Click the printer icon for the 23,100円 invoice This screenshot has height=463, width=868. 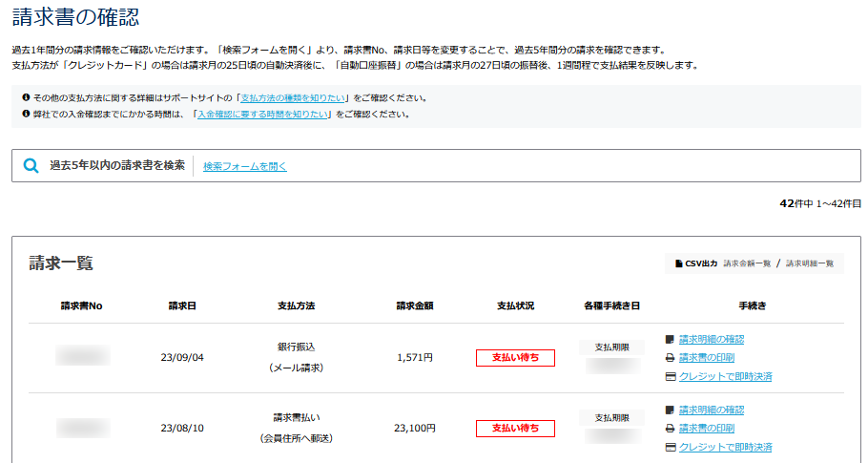pos(670,429)
